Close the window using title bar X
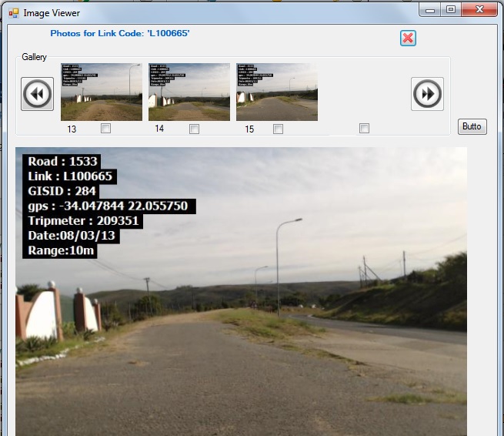This screenshot has width=504, height=436. tap(481, 10)
